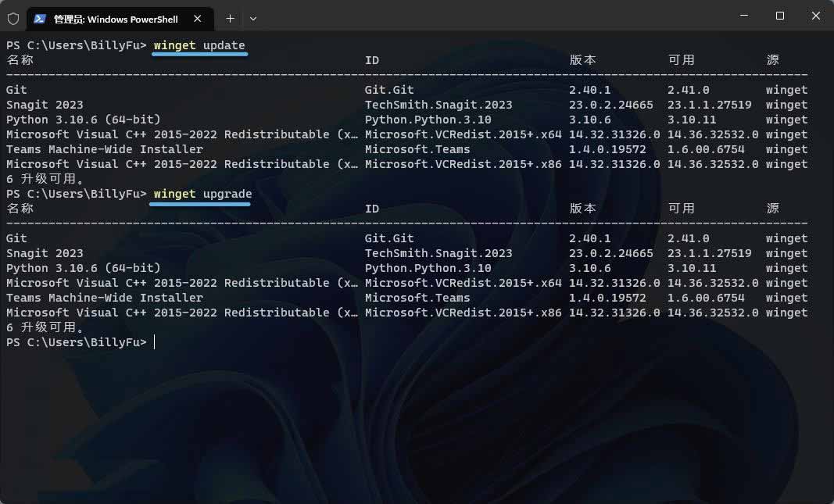Click "3.10.11" in winget update output
The height and width of the screenshot is (504, 834).
[692, 120]
